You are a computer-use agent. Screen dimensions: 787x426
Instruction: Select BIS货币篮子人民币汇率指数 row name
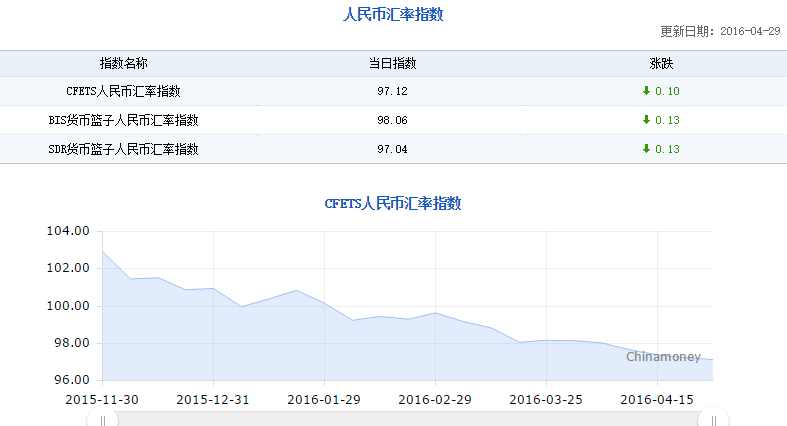click(123, 120)
